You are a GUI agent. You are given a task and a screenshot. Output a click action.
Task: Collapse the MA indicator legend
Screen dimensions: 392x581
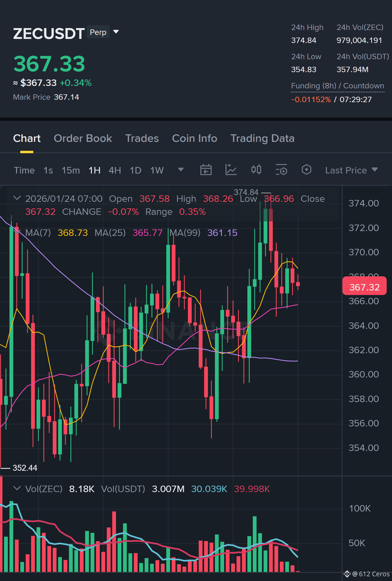[17, 232]
